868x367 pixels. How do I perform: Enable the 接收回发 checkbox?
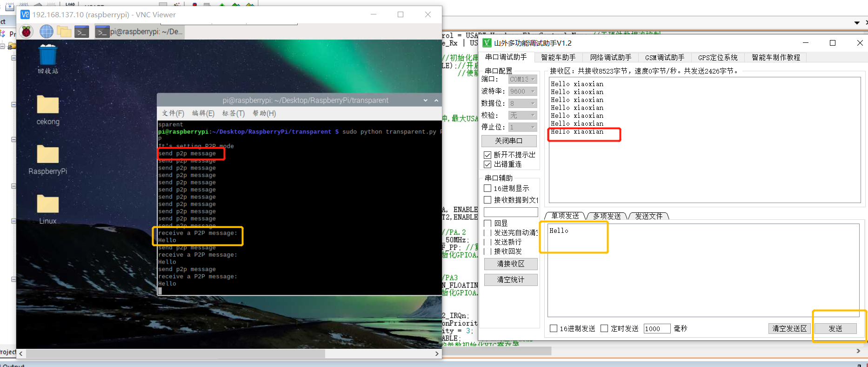[487, 251]
